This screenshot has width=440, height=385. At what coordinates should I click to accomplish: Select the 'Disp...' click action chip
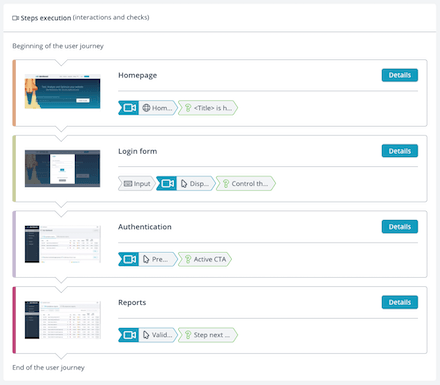pos(196,184)
